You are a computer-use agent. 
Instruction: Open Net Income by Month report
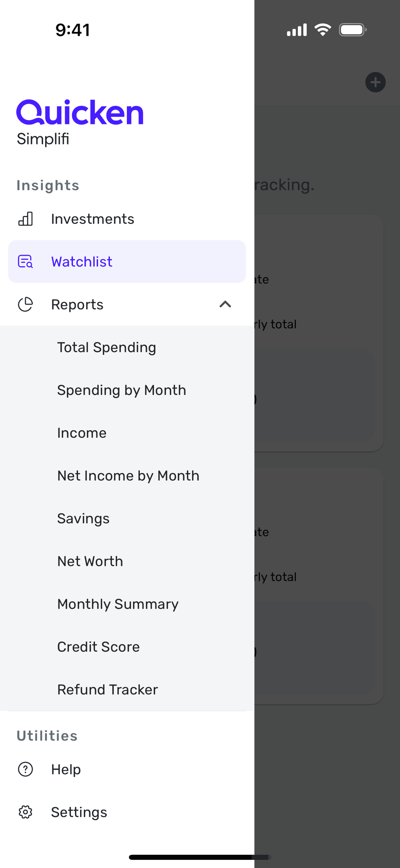click(x=127, y=476)
